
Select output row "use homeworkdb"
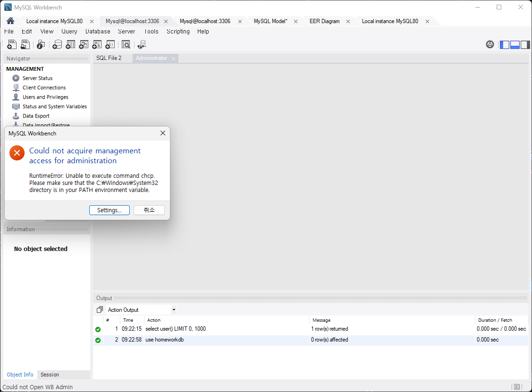point(311,340)
